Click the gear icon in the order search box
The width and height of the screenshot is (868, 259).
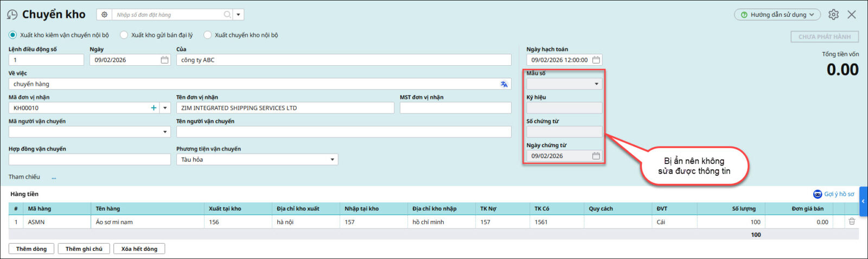105,15
